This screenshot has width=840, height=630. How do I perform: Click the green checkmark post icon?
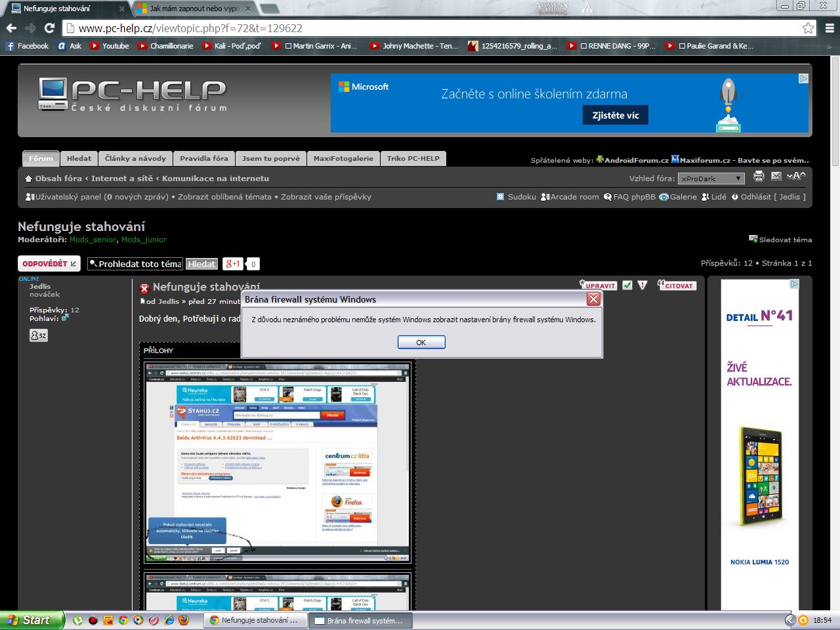(x=627, y=285)
